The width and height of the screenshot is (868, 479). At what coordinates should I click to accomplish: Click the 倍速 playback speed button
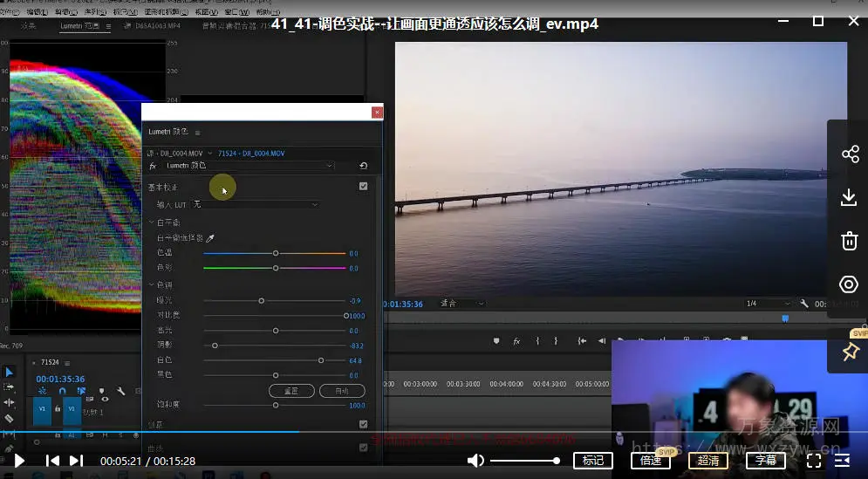tap(651, 461)
